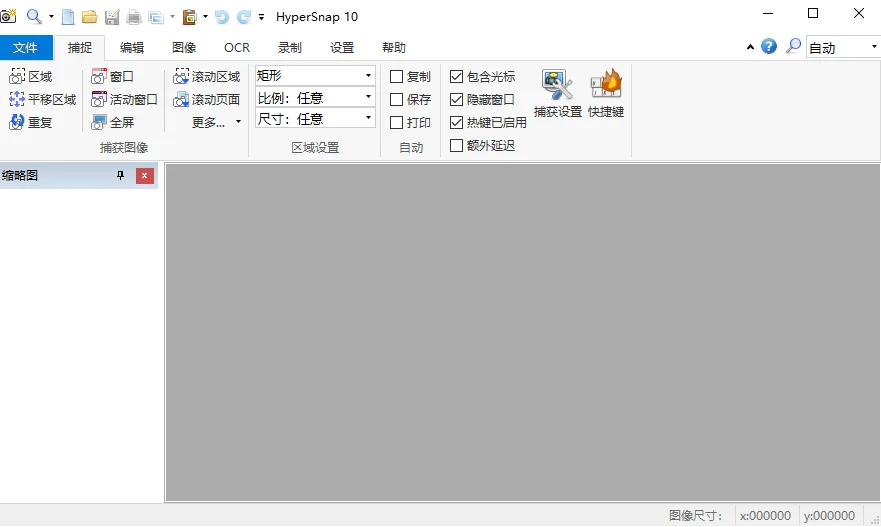Image resolution: width=881 pixels, height=527 pixels.
Task: Click 重复 repeat last capture
Action: point(31,122)
